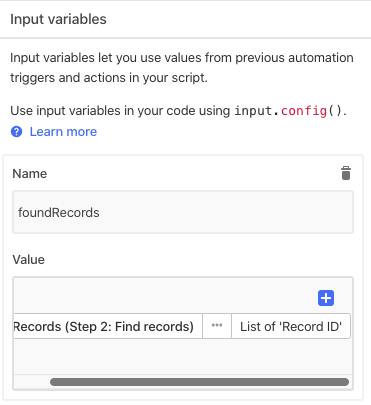This screenshot has height=405, width=371.
Task: Click the blue plus insert-token button
Action: click(326, 298)
